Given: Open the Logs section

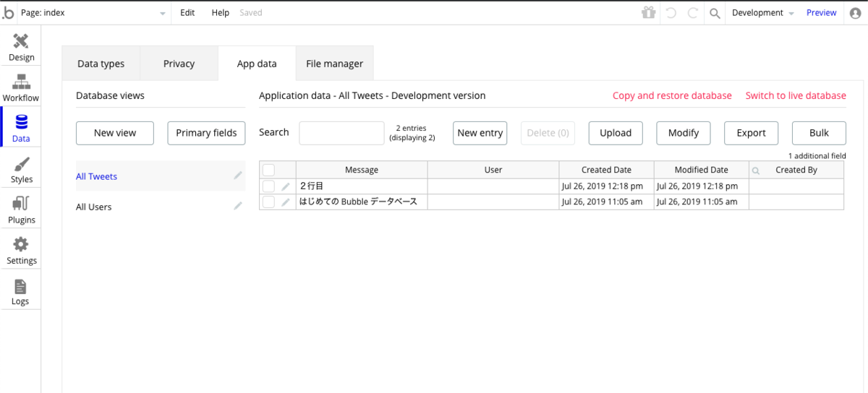Looking at the screenshot, I should click(21, 292).
